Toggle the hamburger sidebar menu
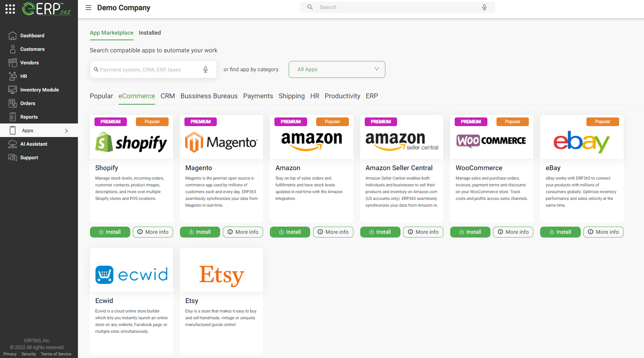Screen dimensions: 644x358 point(88,8)
